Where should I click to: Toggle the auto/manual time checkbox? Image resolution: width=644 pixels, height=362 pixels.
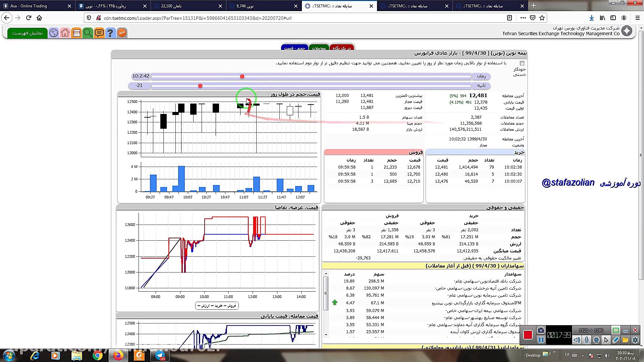click(x=522, y=63)
